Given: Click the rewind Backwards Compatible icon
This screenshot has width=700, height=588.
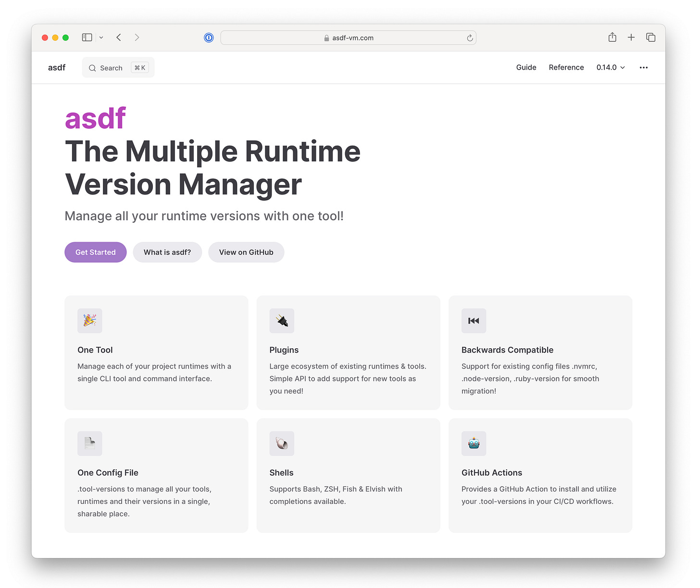Looking at the screenshot, I should point(474,321).
